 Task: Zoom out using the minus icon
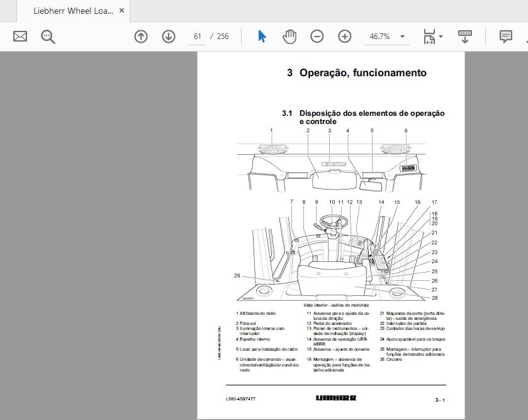tap(316, 36)
